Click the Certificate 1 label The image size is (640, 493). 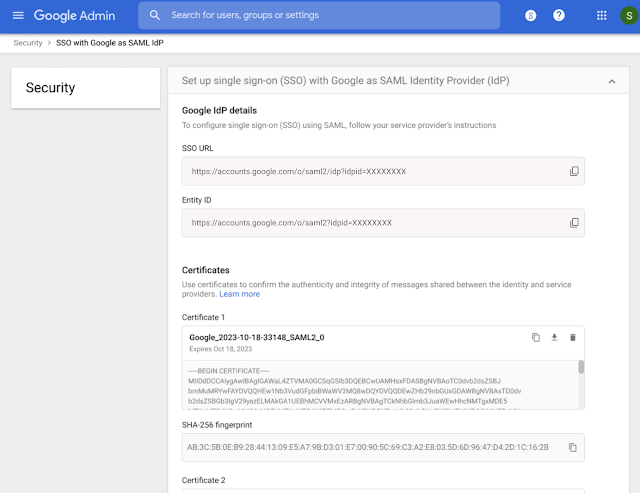[x=203, y=318]
